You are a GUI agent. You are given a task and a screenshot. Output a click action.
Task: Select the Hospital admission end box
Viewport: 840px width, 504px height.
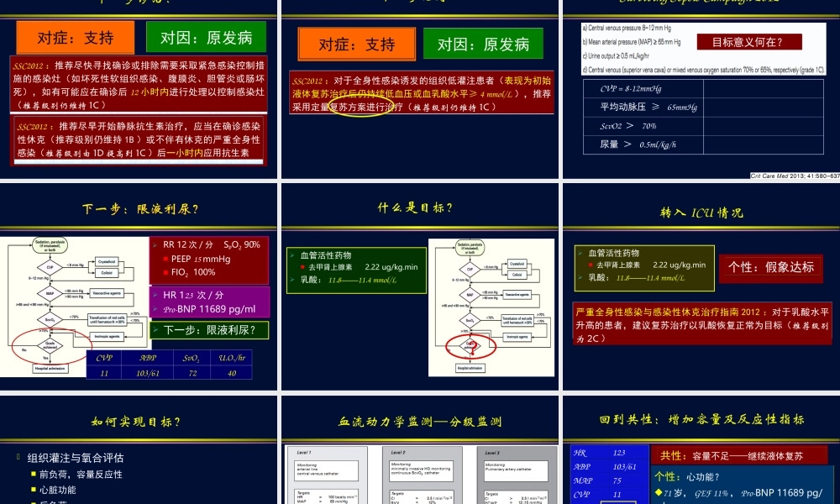coord(50,368)
